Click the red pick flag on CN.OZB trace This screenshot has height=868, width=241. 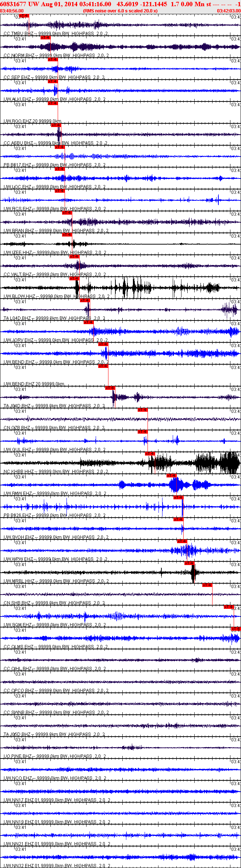[x=142, y=410]
